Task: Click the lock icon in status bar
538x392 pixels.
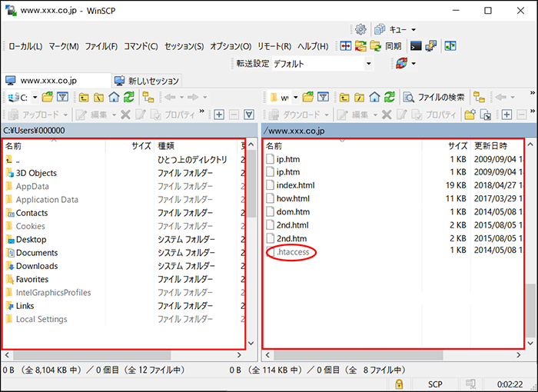Action: pos(400,383)
